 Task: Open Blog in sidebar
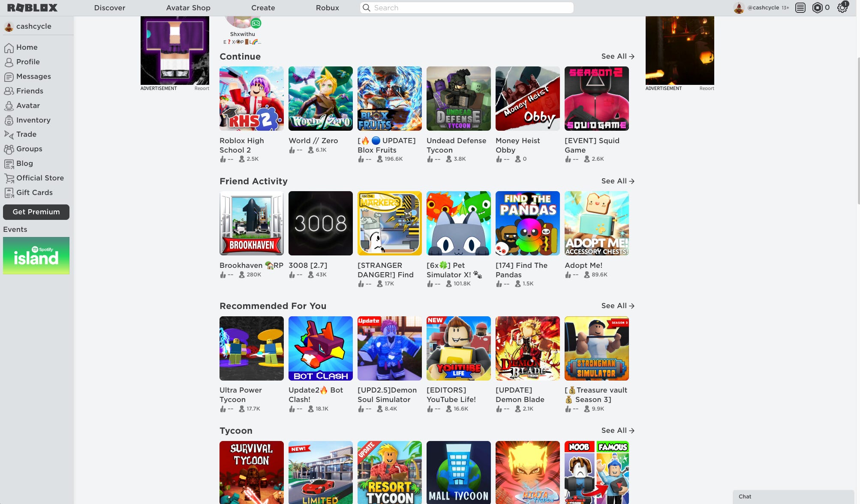pos(24,163)
